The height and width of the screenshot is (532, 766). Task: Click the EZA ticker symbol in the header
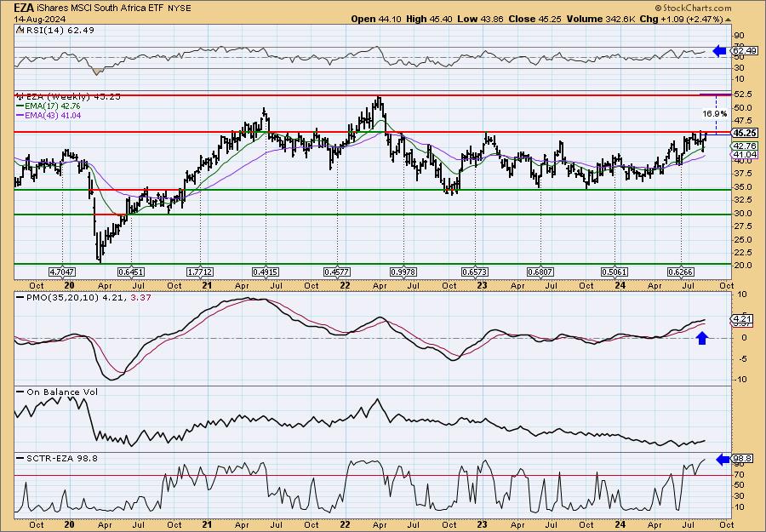point(24,8)
